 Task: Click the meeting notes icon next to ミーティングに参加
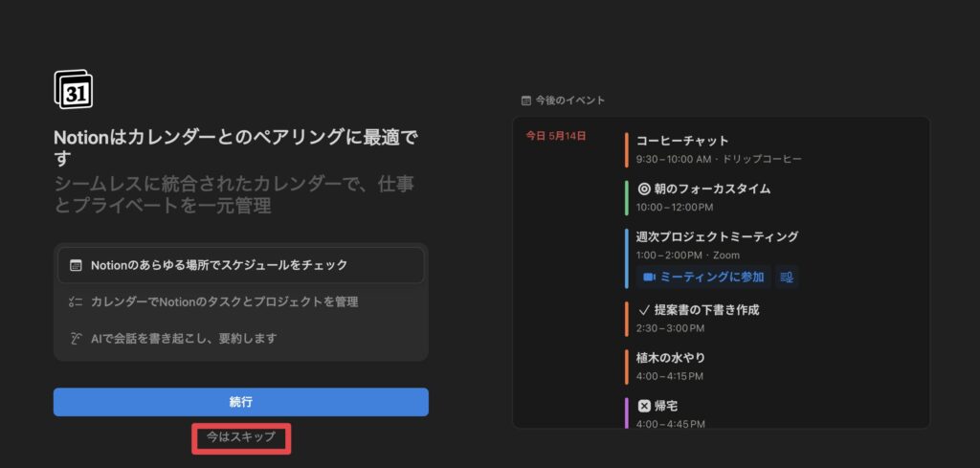tap(787, 277)
